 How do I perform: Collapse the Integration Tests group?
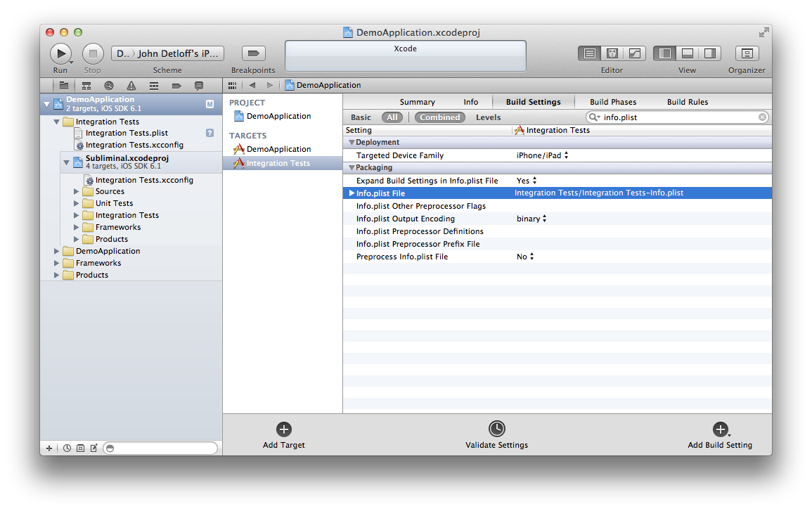tap(56, 122)
